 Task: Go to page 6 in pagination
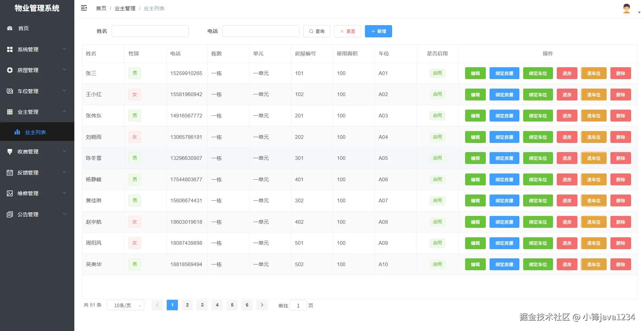pos(247,305)
